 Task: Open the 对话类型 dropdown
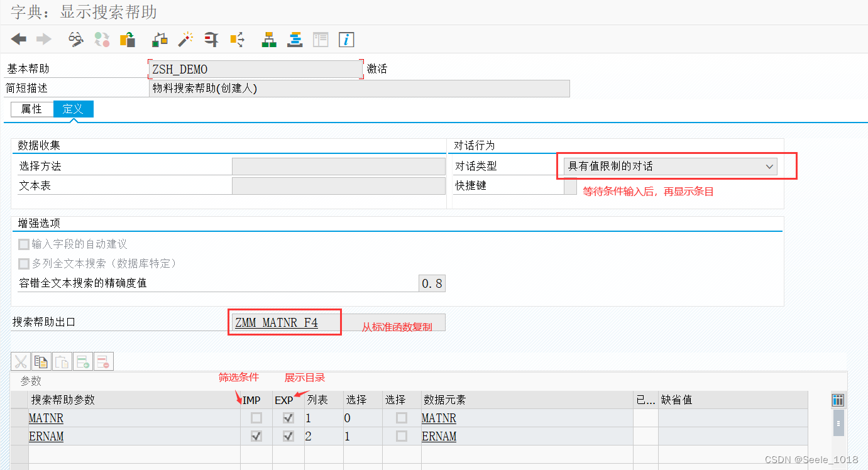(x=770, y=166)
